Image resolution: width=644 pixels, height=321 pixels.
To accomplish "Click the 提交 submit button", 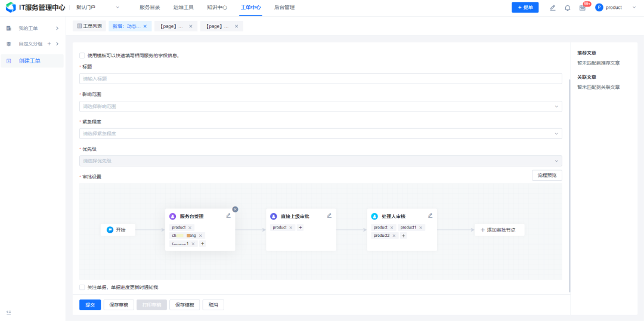I will pos(90,304).
